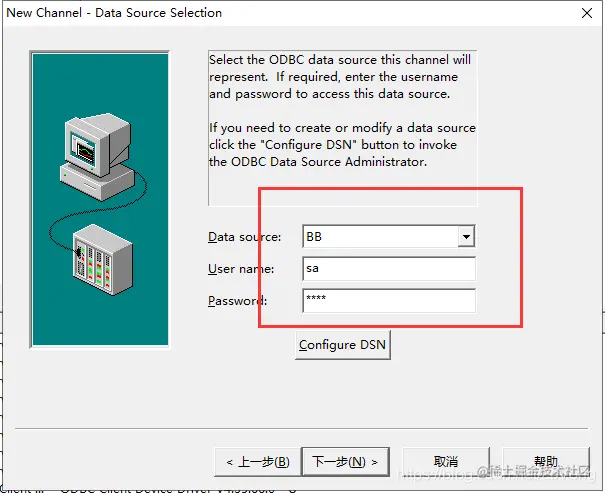Focus the Password input field

pos(389,301)
